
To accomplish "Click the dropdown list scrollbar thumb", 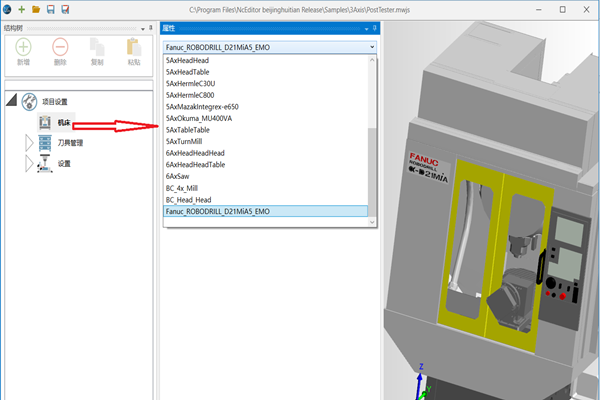I will pos(372,172).
